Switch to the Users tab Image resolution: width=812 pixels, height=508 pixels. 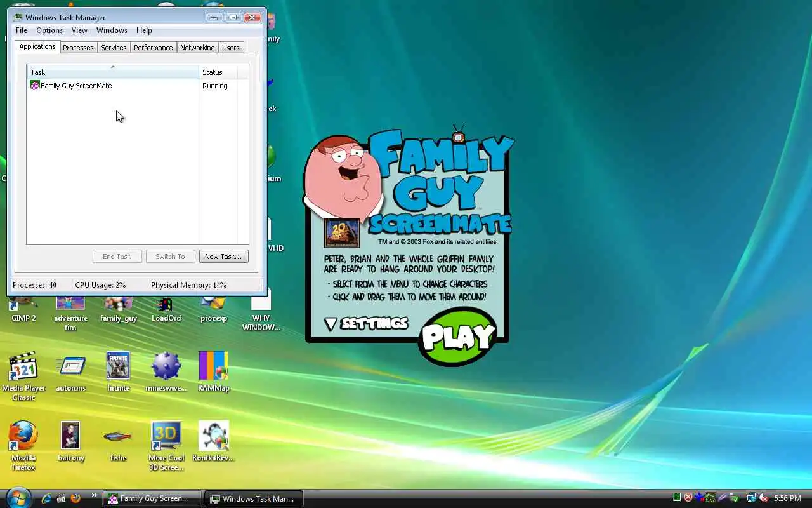tap(231, 48)
